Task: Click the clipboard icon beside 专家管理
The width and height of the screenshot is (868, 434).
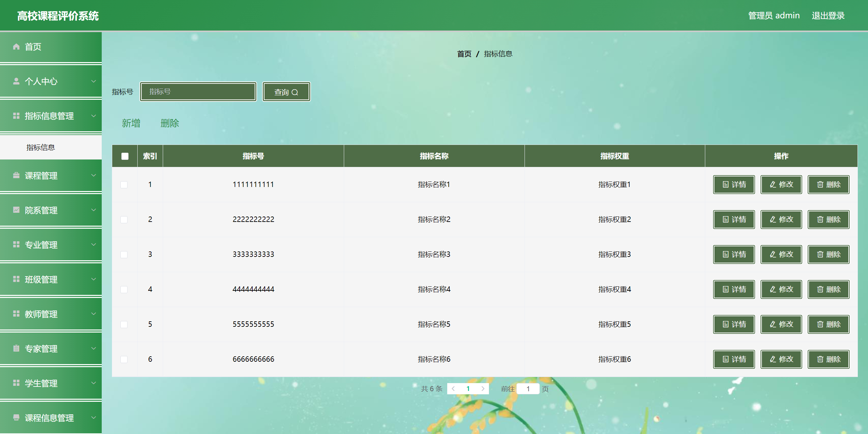Action: [x=16, y=348]
